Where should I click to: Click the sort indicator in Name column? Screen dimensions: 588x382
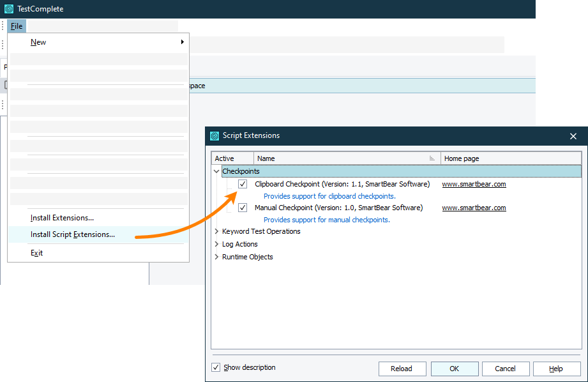tap(432, 158)
